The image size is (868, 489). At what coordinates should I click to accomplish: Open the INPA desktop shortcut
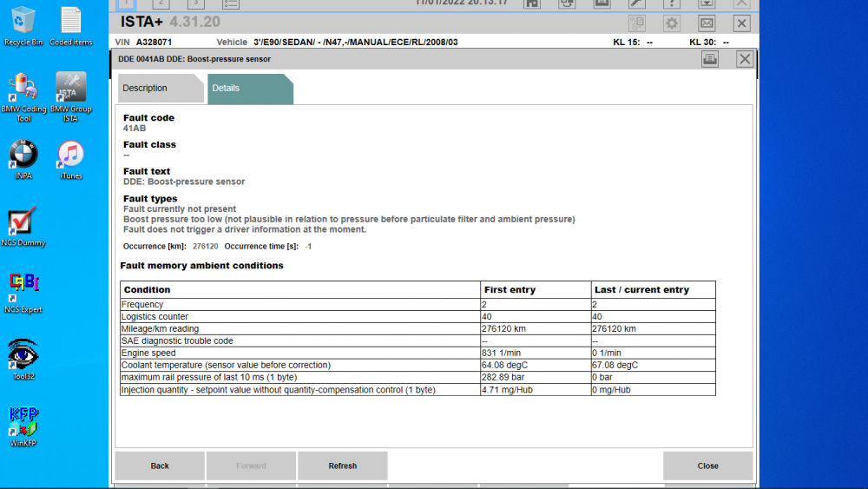click(23, 160)
